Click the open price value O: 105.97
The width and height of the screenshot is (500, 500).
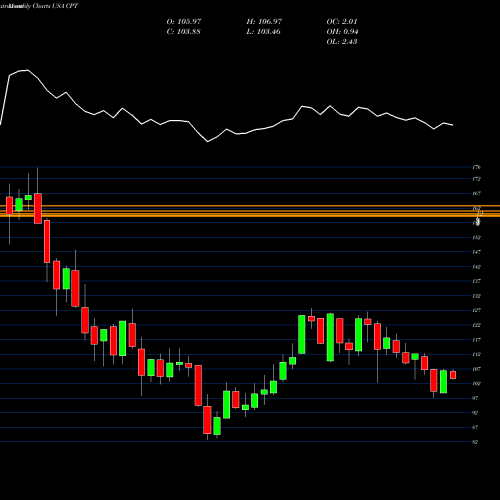pyautogui.click(x=184, y=22)
